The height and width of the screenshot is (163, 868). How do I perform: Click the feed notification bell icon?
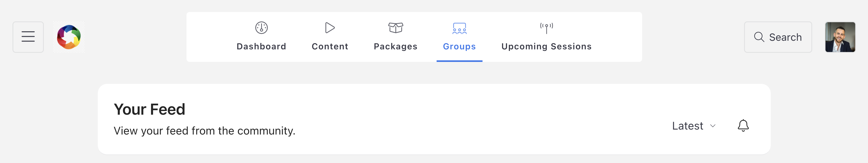tap(743, 126)
